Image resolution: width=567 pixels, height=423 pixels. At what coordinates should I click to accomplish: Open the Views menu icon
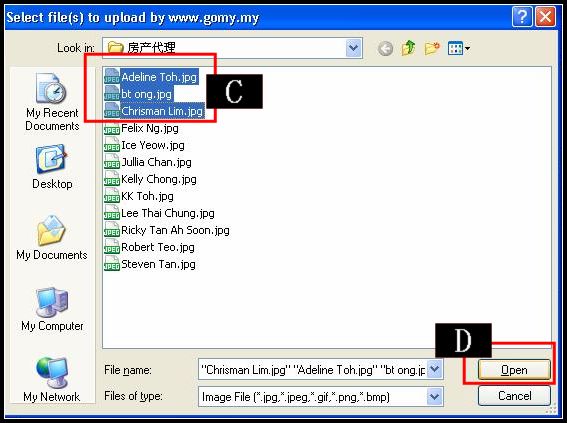(459, 48)
